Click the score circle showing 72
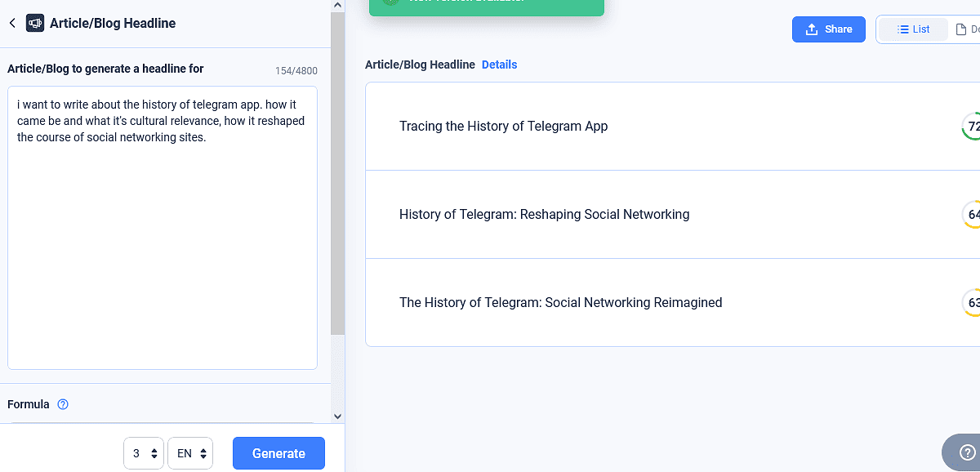 coord(972,127)
